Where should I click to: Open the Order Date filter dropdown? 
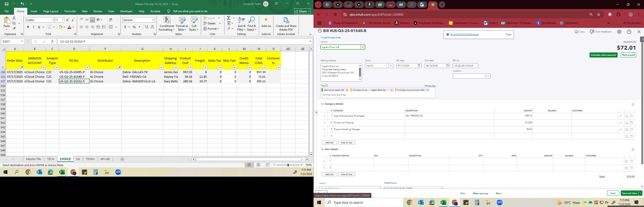pyautogui.click(x=22, y=67)
